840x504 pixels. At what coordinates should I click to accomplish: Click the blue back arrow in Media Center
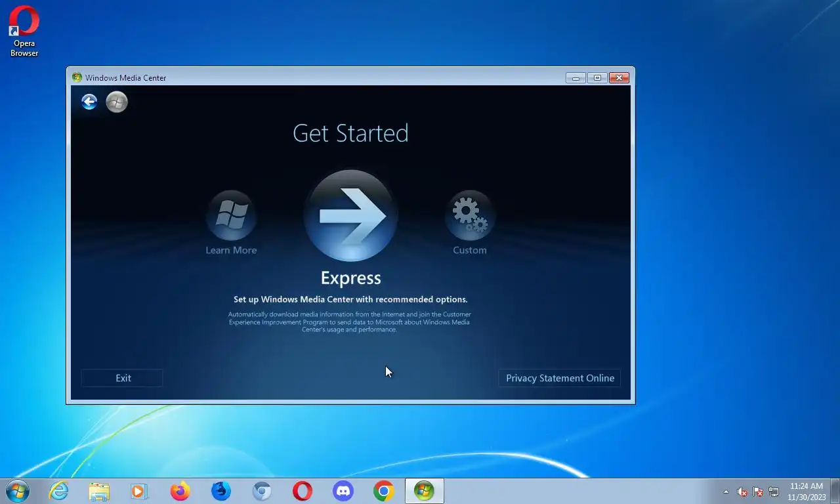(x=89, y=102)
